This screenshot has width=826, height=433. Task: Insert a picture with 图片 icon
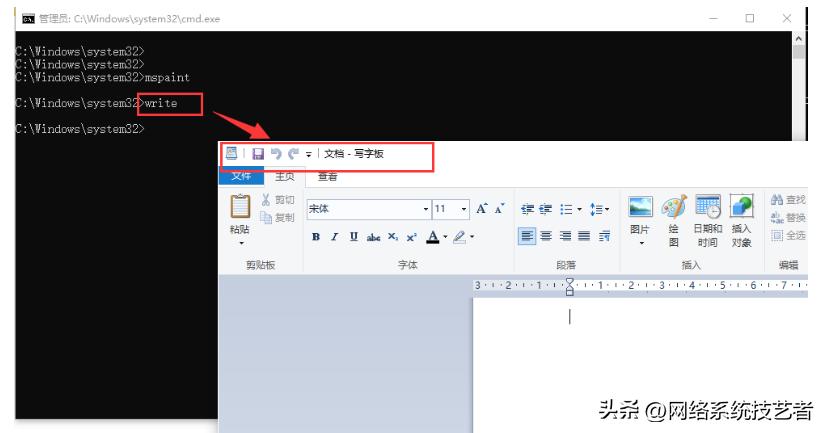[640, 208]
